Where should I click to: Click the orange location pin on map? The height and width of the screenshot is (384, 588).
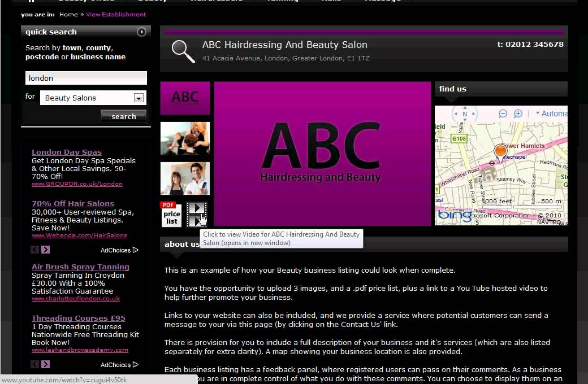coord(500,153)
